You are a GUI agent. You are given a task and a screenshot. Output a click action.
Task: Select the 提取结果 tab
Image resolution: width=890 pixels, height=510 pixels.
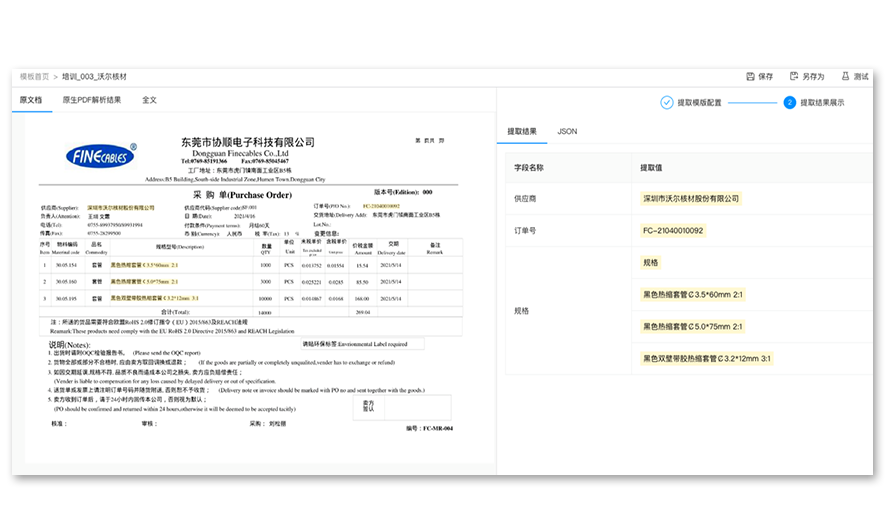522,131
